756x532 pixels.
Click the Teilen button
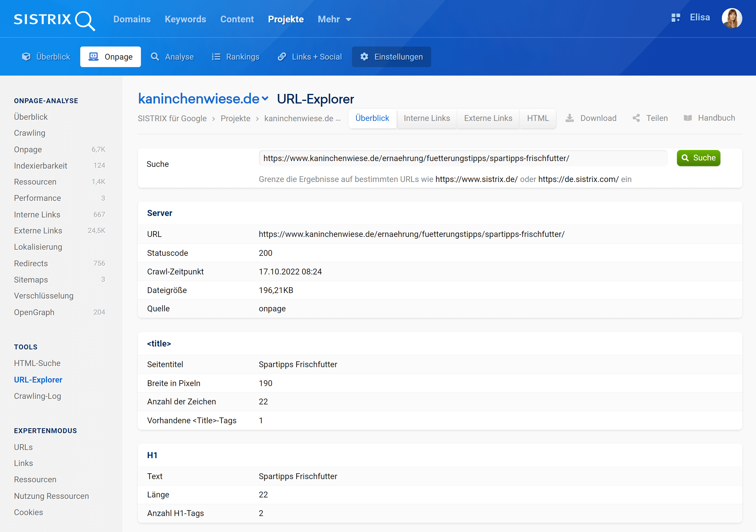point(650,118)
